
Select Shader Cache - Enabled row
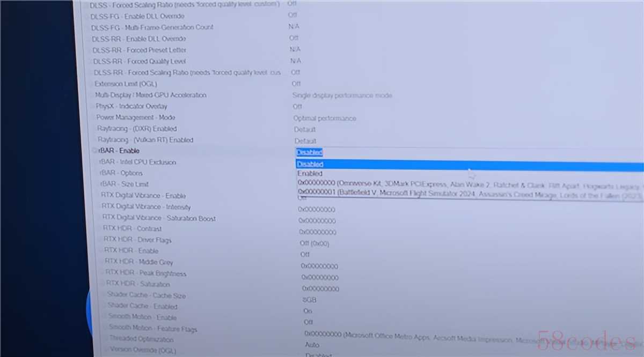[142, 307]
